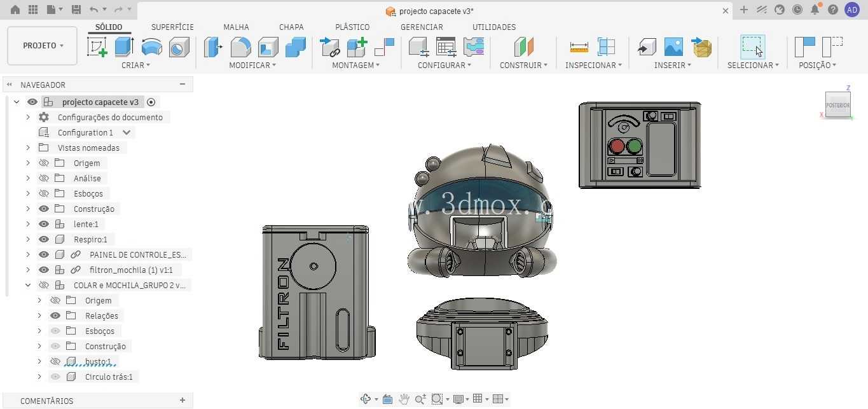The height and width of the screenshot is (409, 868).
Task: Open the Data Panel grid icon
Action: tap(33, 10)
